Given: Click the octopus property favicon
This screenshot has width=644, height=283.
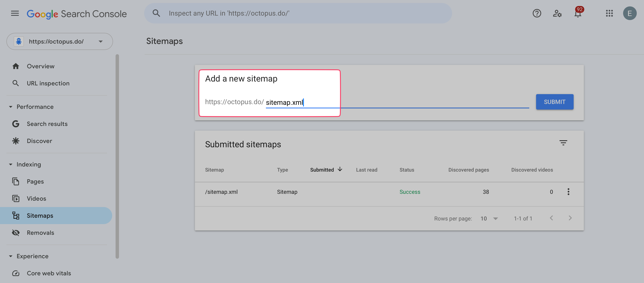Looking at the screenshot, I should (19, 41).
